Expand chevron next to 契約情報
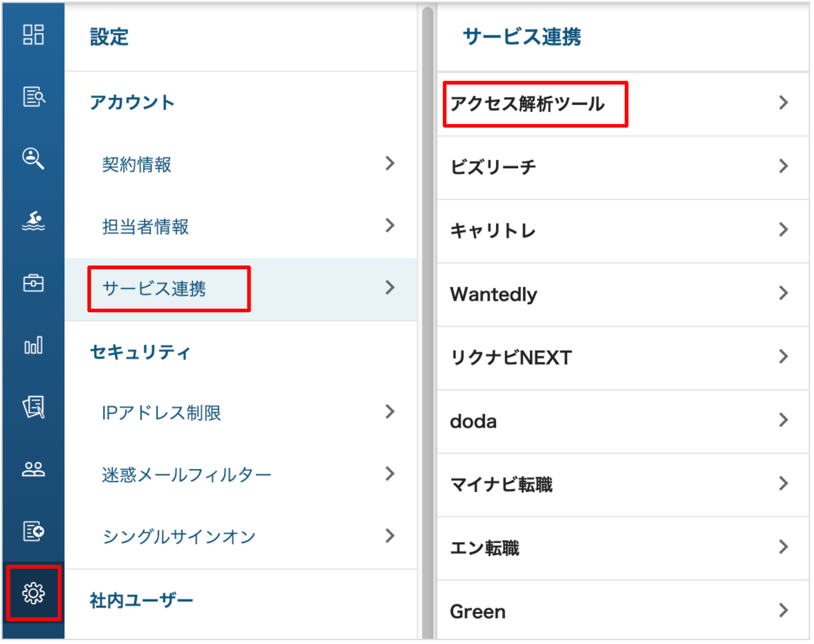 (390, 163)
